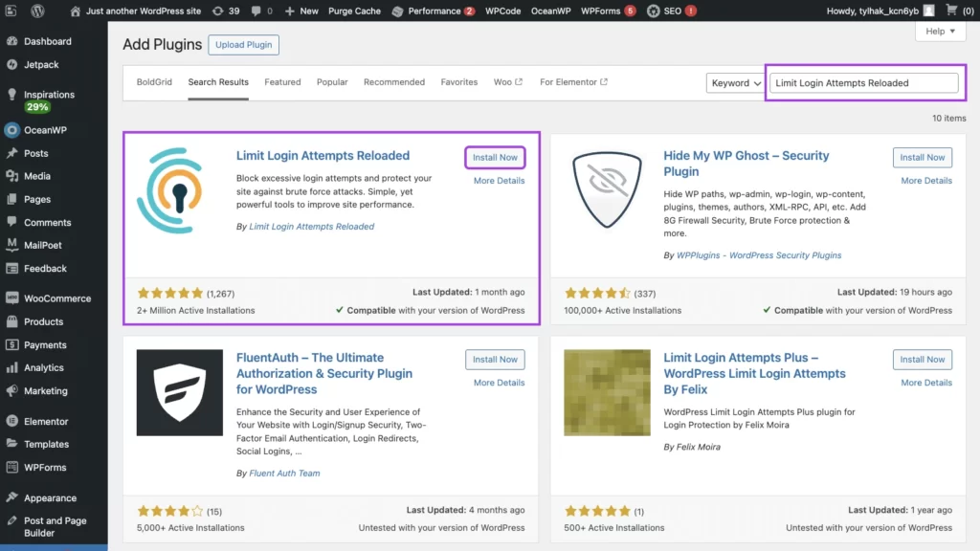
Task: Switch to the Featured tab
Action: [x=282, y=82]
